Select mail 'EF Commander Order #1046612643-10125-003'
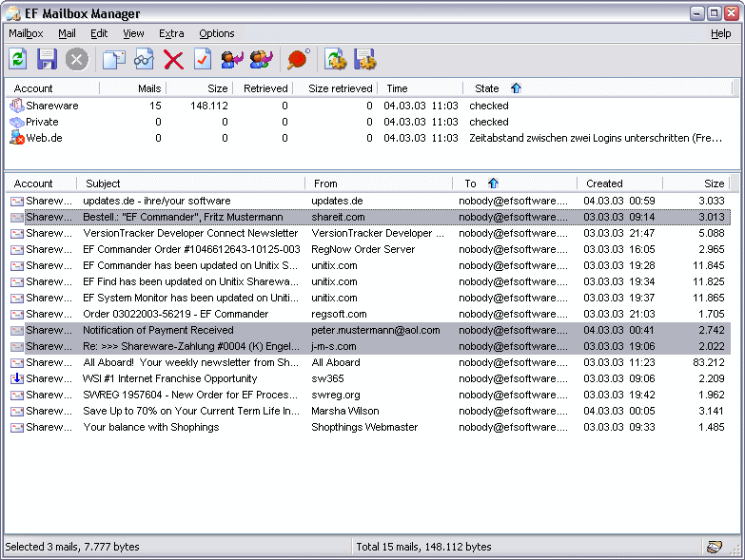This screenshot has height=560, width=745. (x=368, y=250)
